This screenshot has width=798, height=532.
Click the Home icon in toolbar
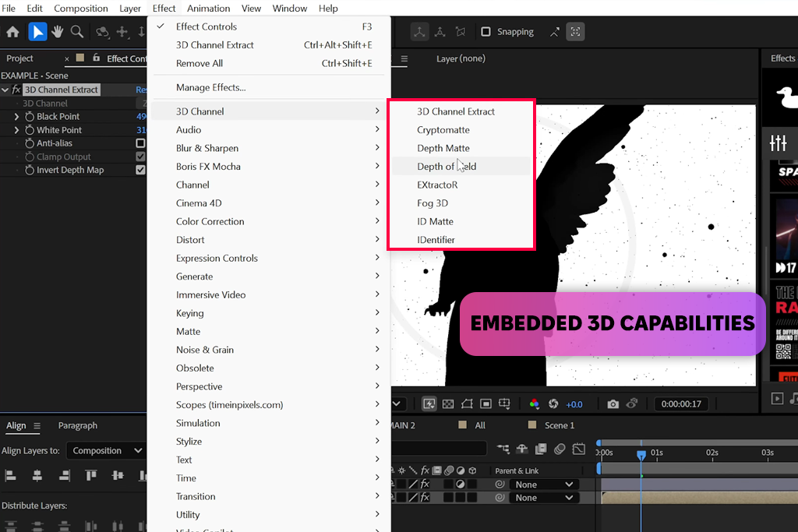(12, 32)
